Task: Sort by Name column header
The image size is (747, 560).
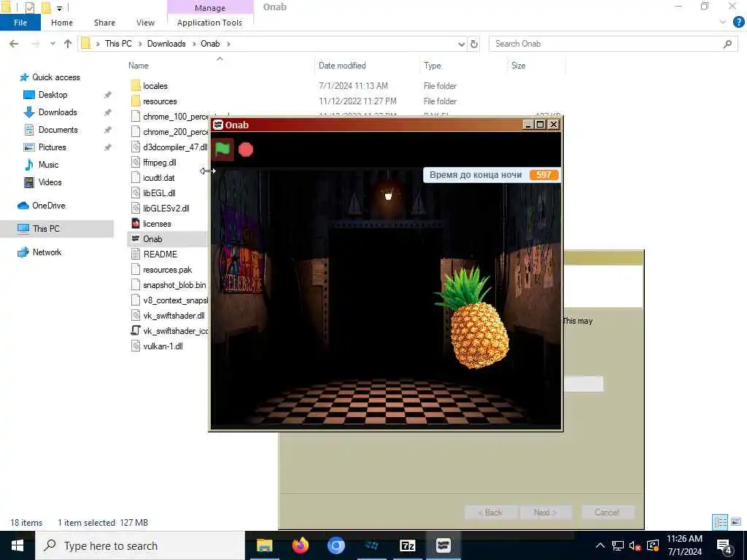Action: [138, 66]
